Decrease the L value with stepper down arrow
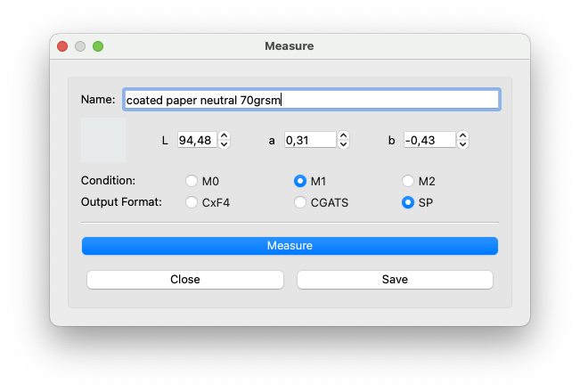 point(225,143)
